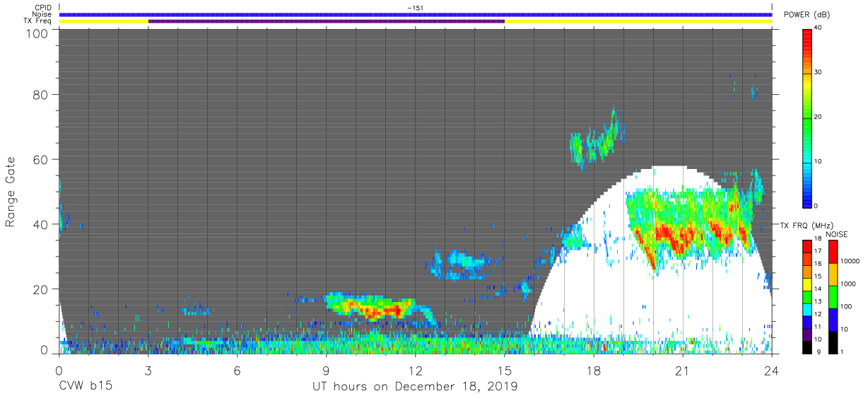Click the 'CPID' row label
The height and width of the screenshot is (401, 868).
[x=44, y=8]
